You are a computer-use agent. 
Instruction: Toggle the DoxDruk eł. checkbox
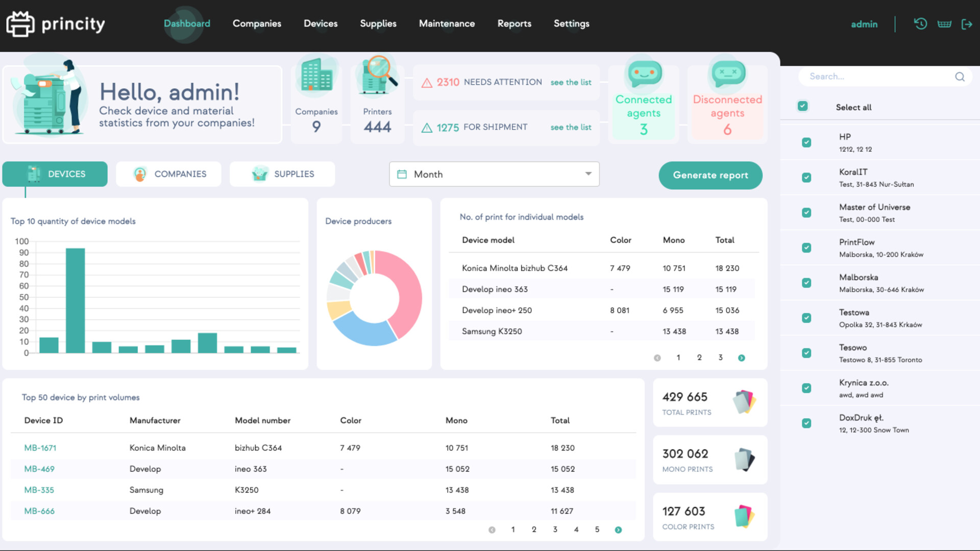pos(806,423)
